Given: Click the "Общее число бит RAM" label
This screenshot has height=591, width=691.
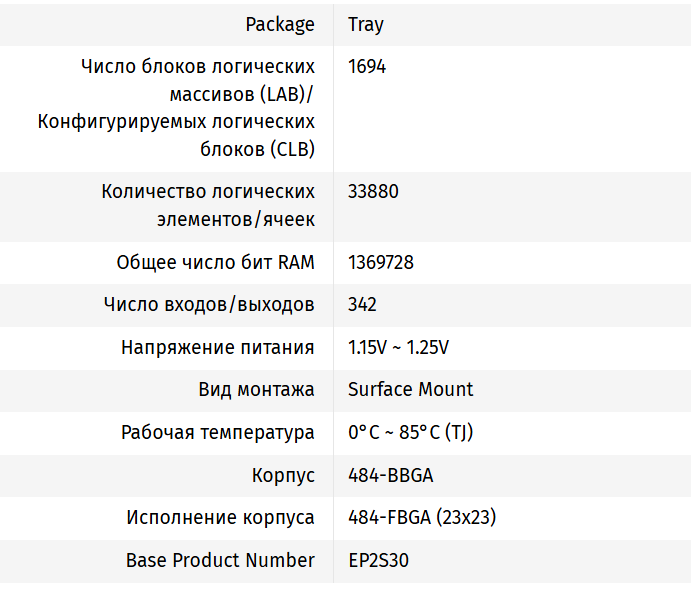Looking at the screenshot, I should (215, 263).
